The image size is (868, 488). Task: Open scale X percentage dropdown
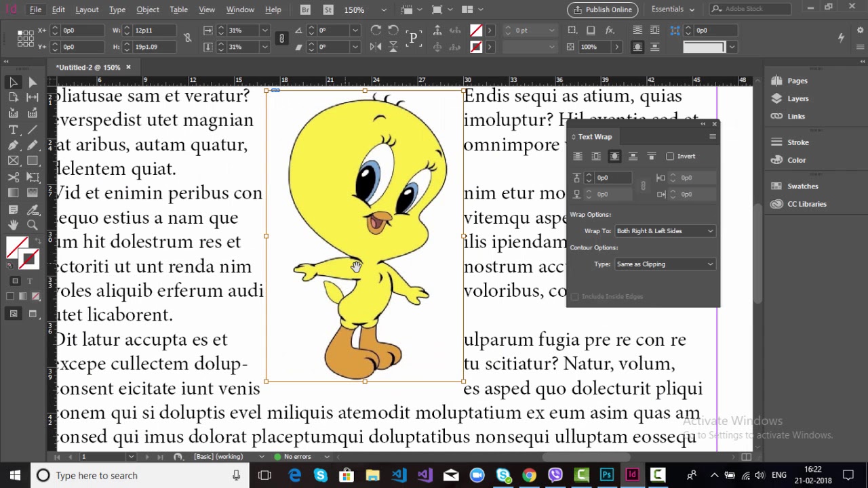265,30
